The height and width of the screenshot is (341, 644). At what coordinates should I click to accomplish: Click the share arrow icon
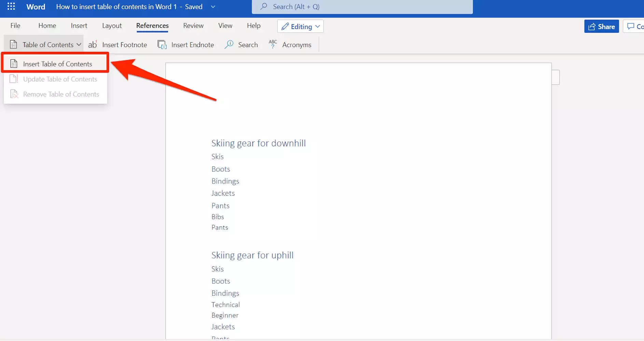[x=592, y=27]
